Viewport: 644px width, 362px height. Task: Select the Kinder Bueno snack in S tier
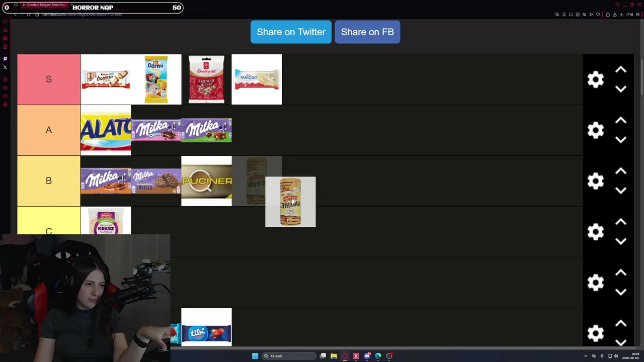click(106, 79)
